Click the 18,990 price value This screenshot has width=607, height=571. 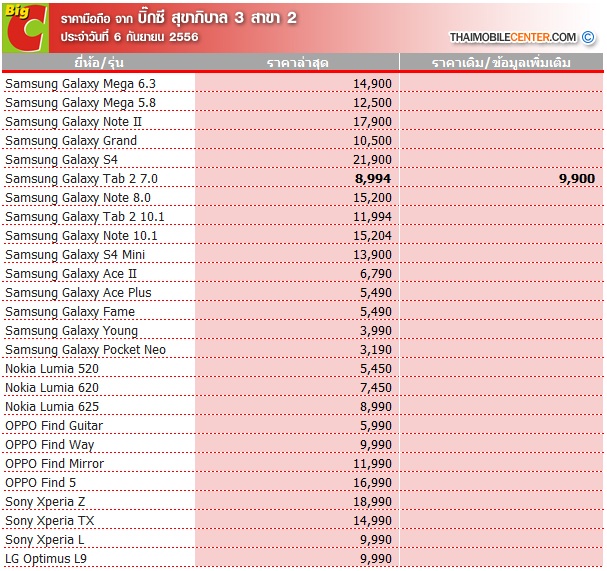tap(372, 501)
